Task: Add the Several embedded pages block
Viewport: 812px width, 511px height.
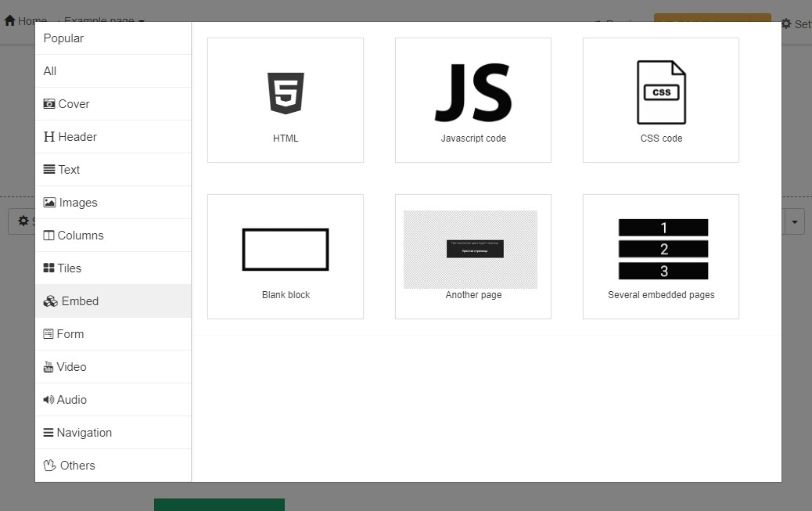Action: (661, 257)
